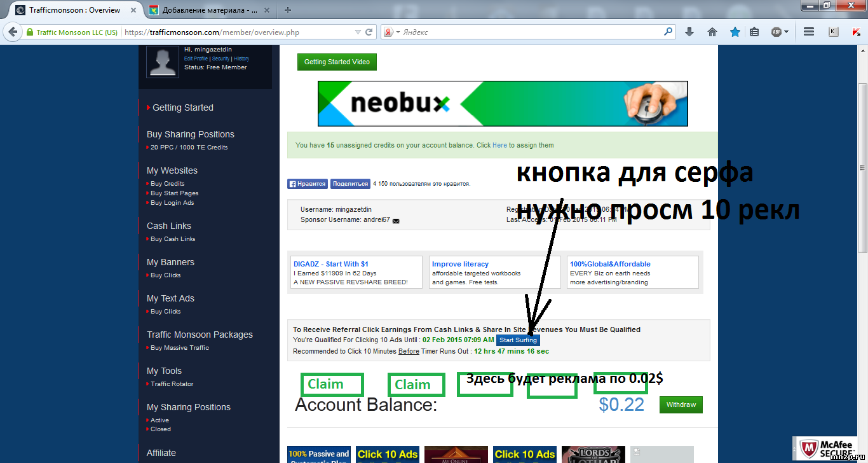Viewport: 868px width, 463px height.
Task: Close the Trafficmonsoon : Overview tab
Action: pos(132,10)
